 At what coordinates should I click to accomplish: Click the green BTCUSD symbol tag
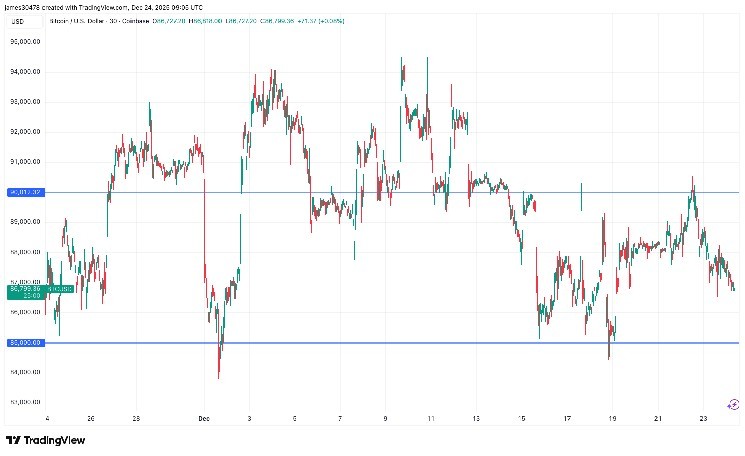(59, 288)
